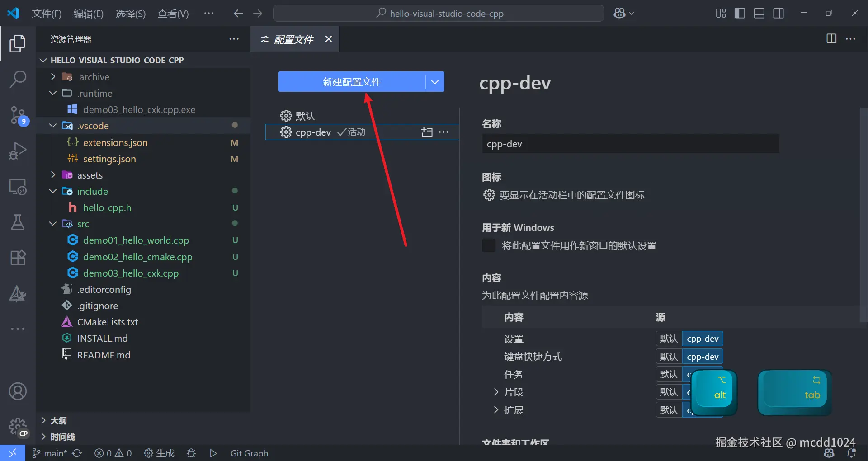Select the 默认 profile in the list

(x=362, y=116)
